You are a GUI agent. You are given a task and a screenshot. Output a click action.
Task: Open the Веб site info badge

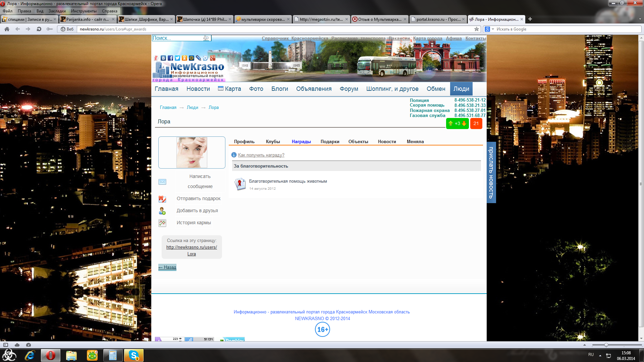tap(67, 29)
